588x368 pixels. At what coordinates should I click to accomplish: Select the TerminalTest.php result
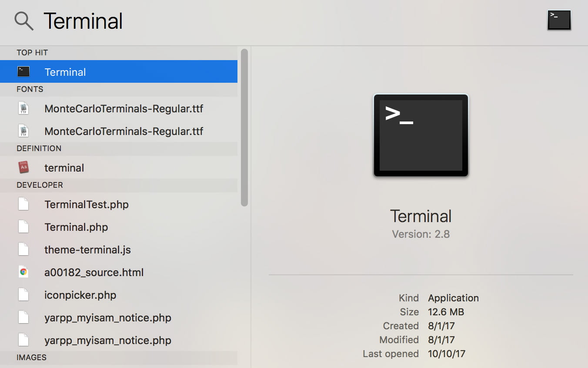click(119, 204)
